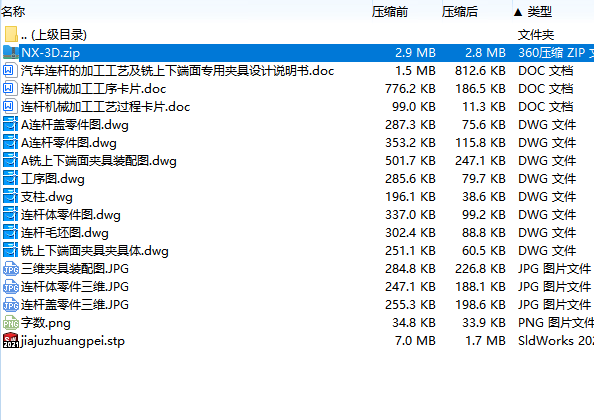Click the NX-3D.zip archive icon
This screenshot has width=594, height=420.
[x=11, y=52]
